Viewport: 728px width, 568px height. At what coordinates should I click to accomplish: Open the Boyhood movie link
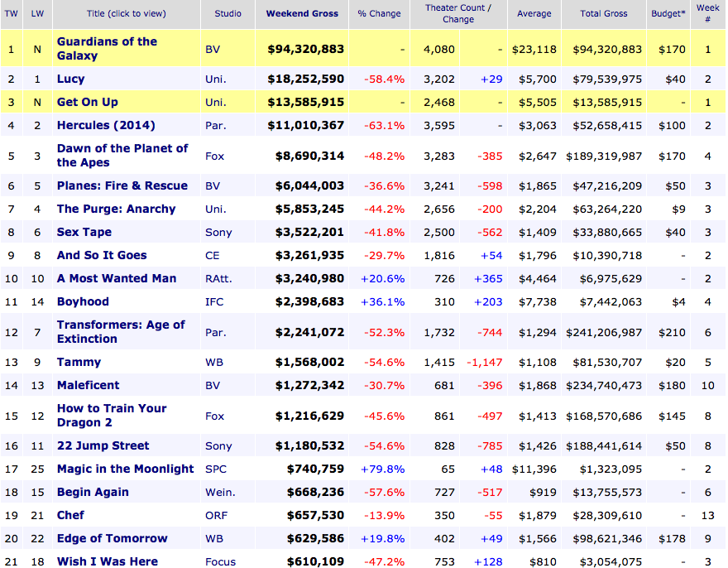83,301
